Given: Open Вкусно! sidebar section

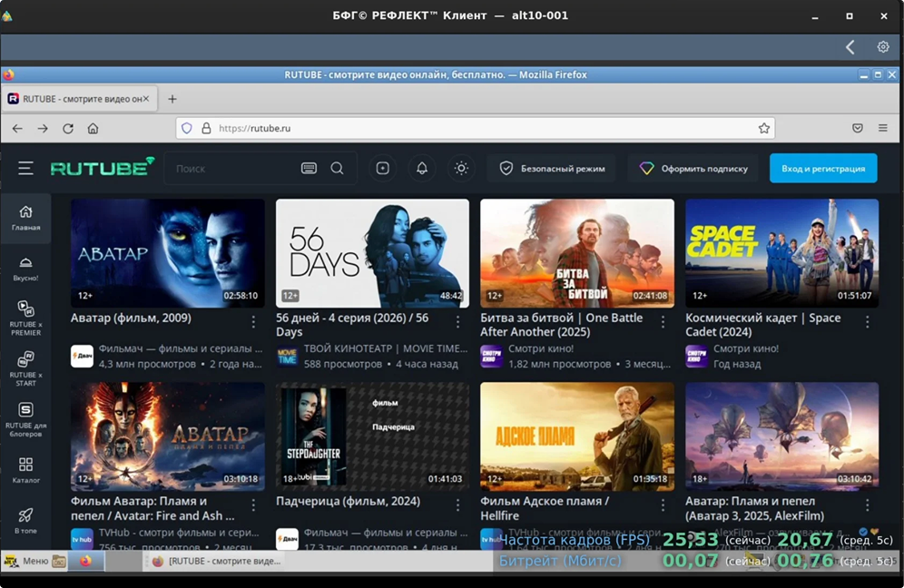Looking at the screenshot, I should coord(26,269).
